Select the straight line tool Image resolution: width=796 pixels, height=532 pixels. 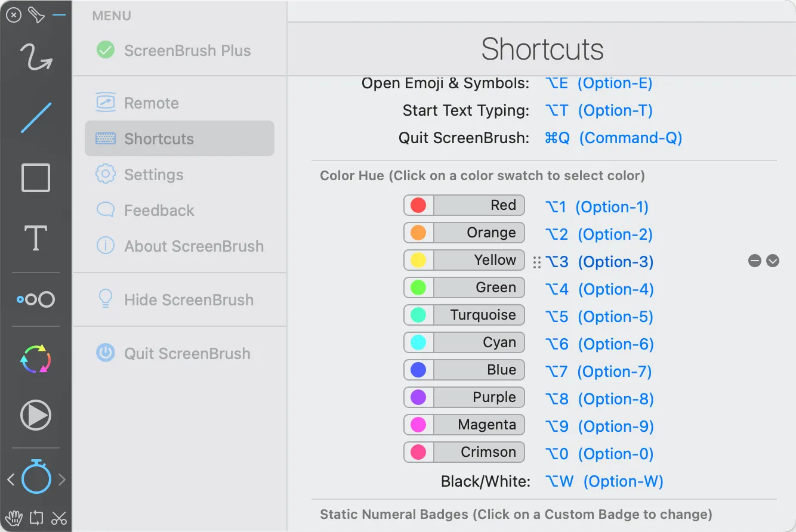pos(36,117)
